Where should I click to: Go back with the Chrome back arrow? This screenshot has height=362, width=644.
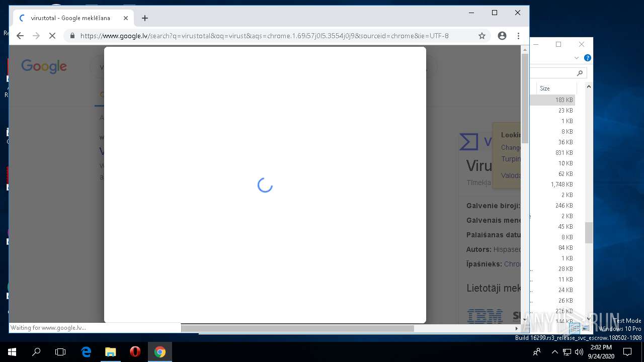tap(20, 36)
